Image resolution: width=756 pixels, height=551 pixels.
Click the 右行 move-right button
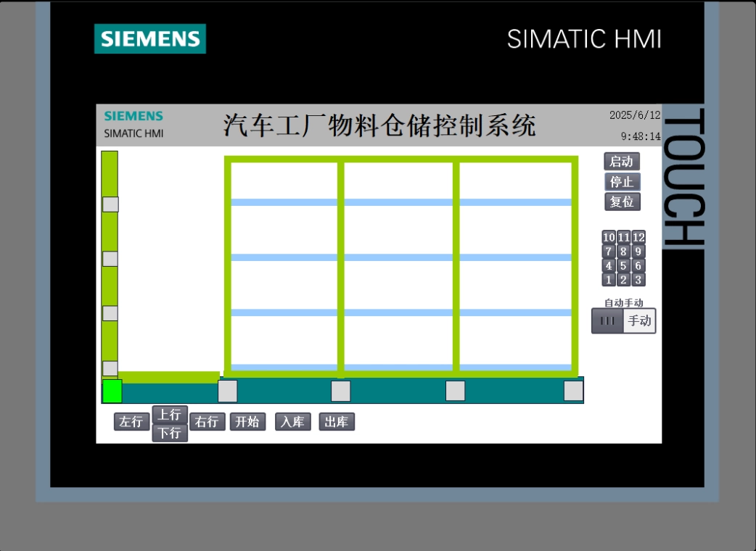208,421
